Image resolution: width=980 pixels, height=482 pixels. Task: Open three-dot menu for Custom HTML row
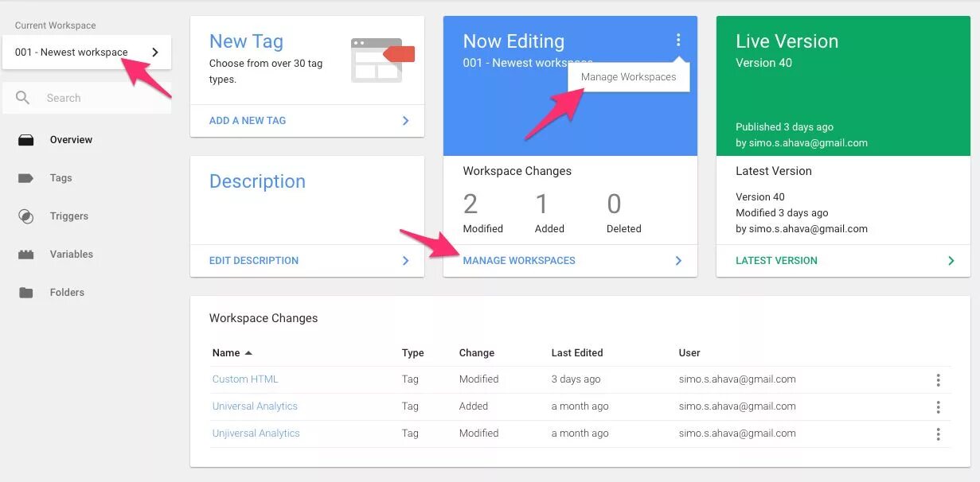pos(939,380)
